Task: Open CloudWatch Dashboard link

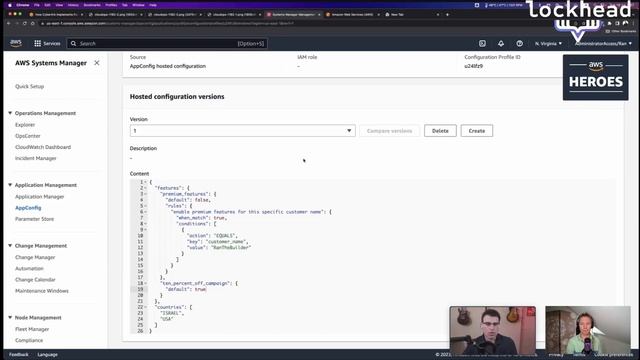Action: point(43,147)
